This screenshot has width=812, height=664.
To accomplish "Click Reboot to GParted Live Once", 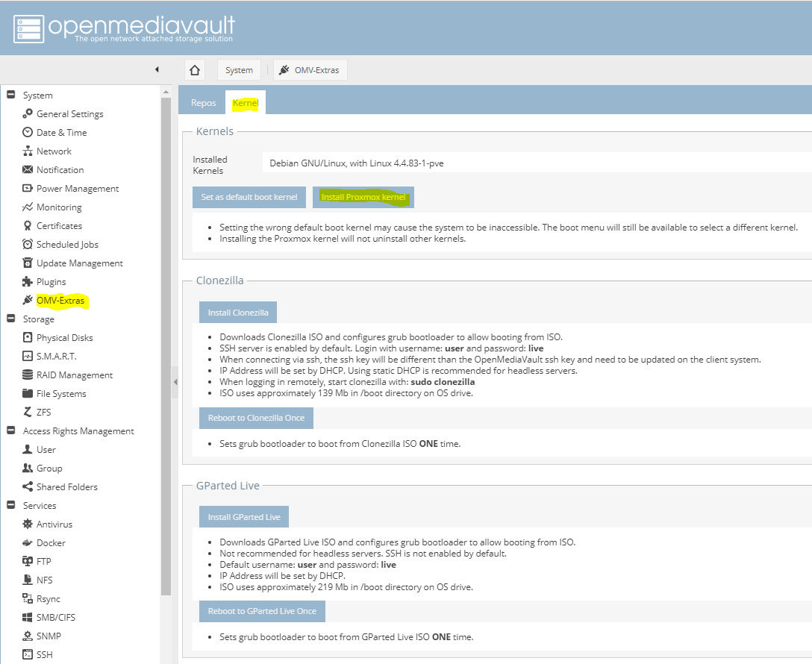I will tap(262, 611).
